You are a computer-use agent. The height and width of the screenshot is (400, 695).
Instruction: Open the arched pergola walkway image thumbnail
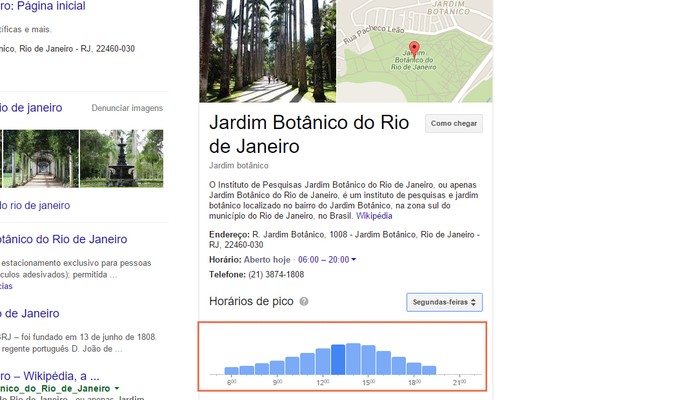(x=40, y=158)
